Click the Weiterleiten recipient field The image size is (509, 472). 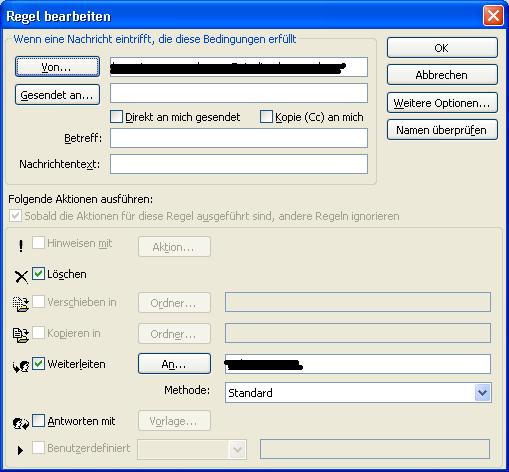tap(358, 364)
